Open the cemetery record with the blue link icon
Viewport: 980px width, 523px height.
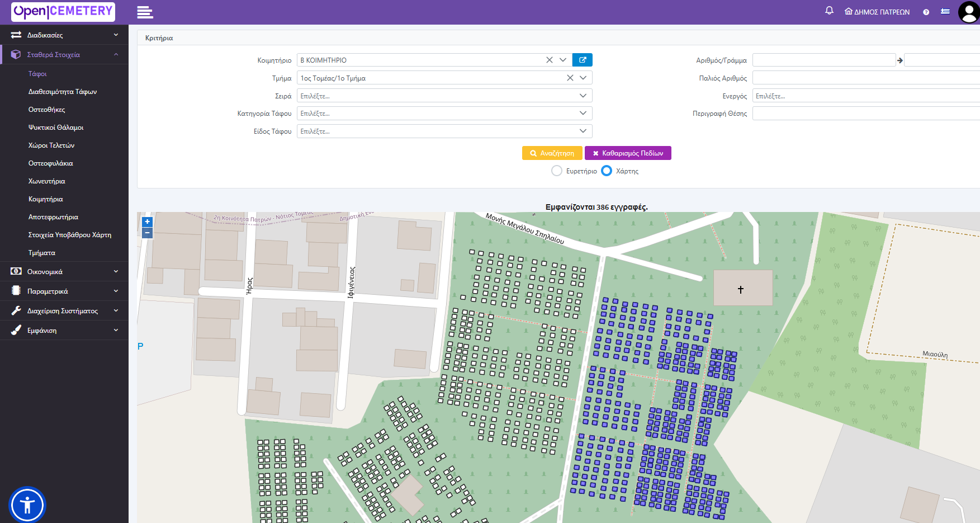coord(583,60)
